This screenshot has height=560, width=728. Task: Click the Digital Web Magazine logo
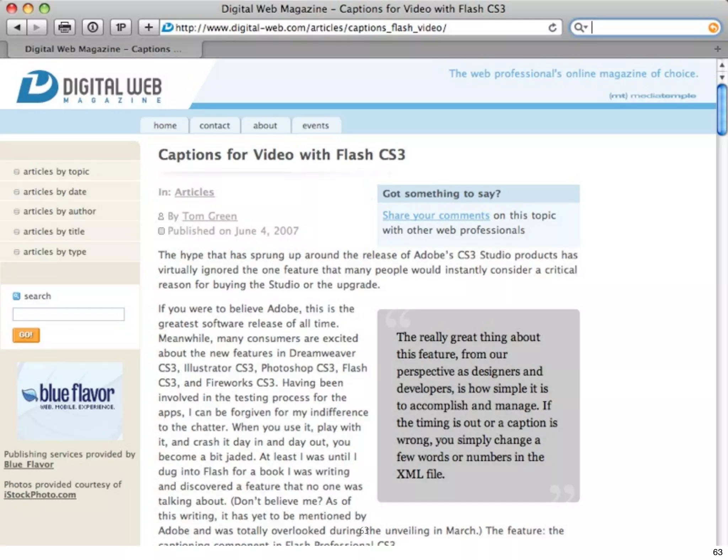(89, 87)
